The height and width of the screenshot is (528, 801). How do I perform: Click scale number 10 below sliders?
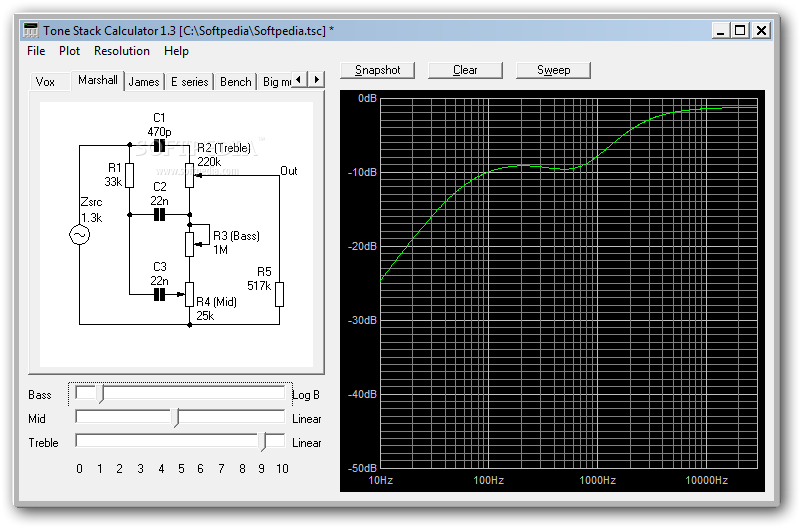[282, 469]
